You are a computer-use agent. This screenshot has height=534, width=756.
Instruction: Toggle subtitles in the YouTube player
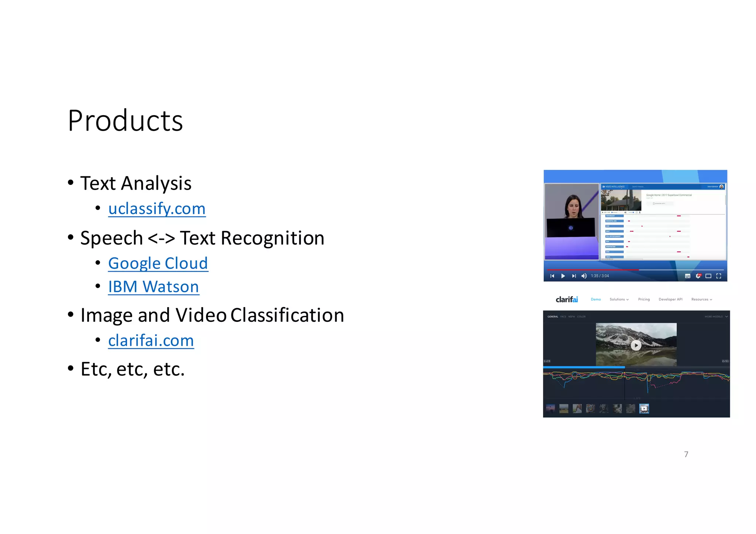688,276
